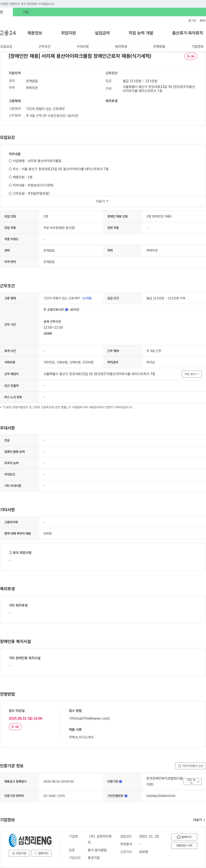Open 더보기 for company information
Screen dimensions: 206x868
click(x=199, y=820)
